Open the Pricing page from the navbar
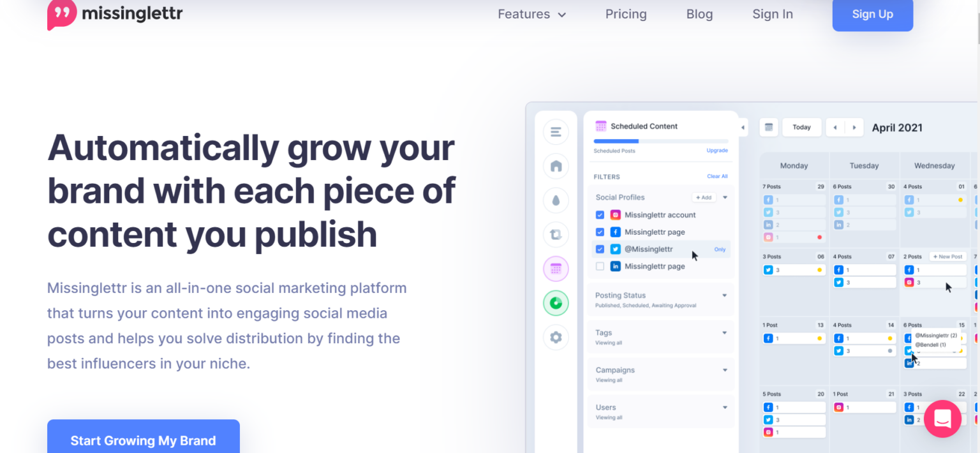 tap(625, 14)
